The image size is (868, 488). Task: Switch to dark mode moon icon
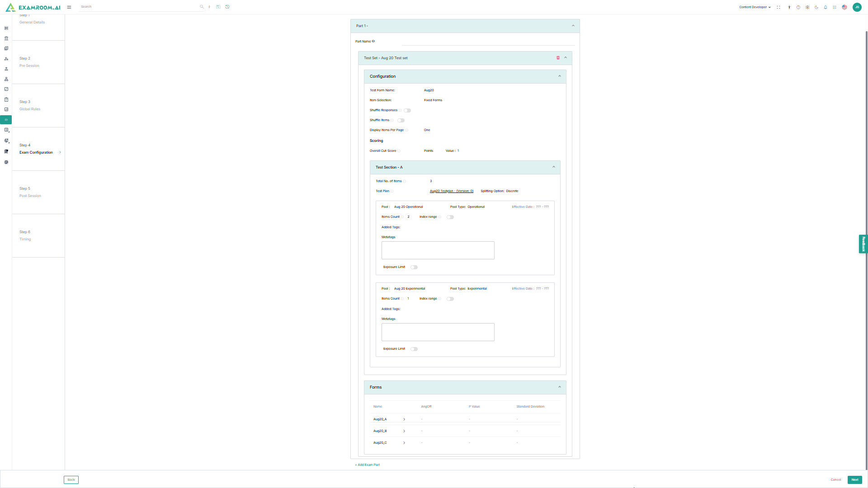click(x=816, y=7)
